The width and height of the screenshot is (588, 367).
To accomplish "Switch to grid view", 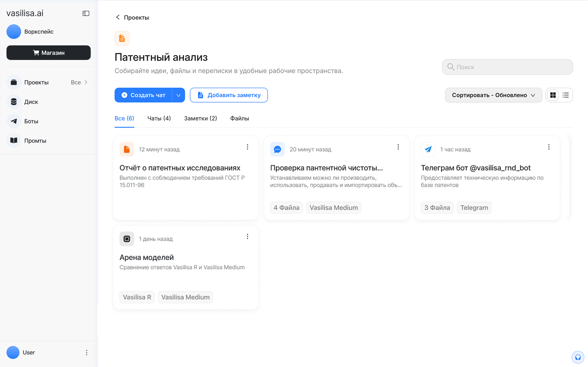I will point(553,95).
